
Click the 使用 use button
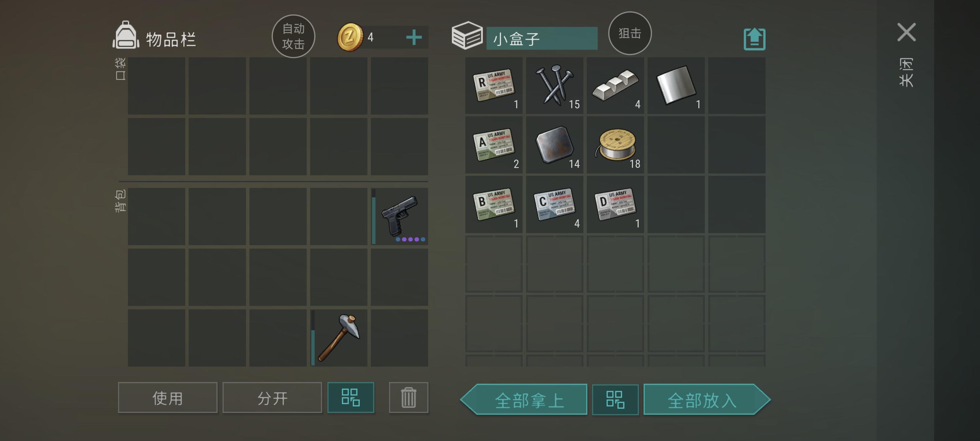(168, 398)
